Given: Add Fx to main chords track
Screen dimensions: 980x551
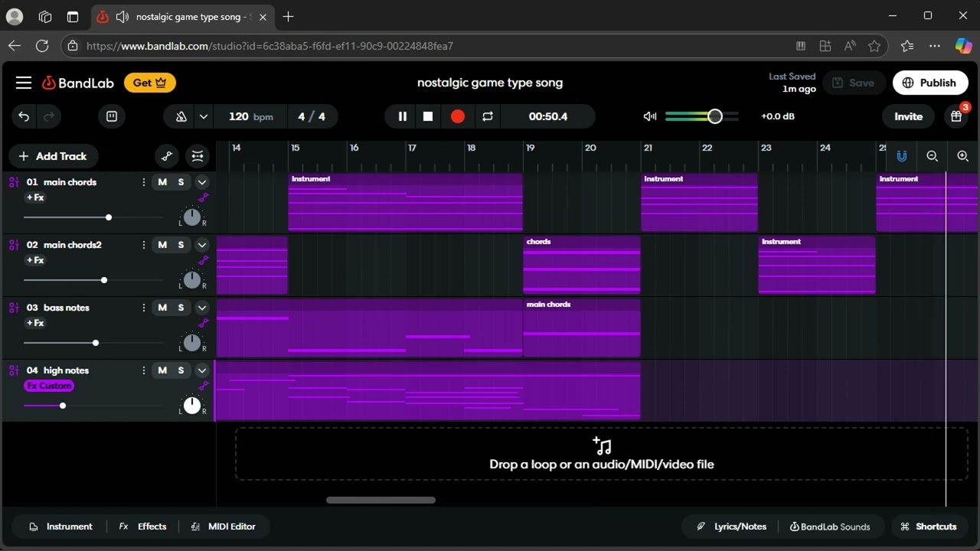Looking at the screenshot, I should click(x=35, y=197).
